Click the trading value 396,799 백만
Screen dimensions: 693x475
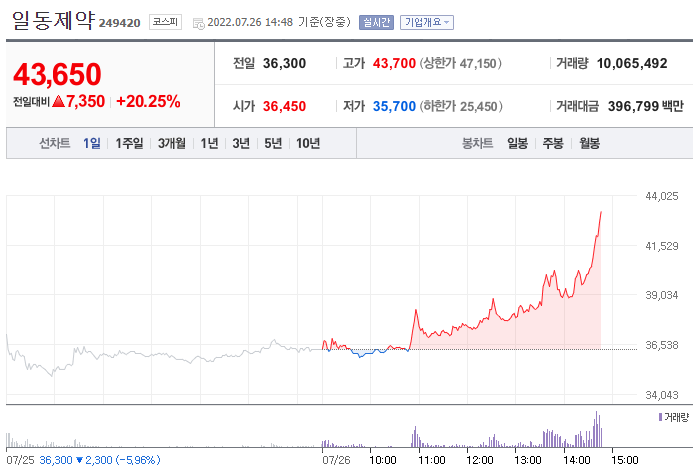click(x=646, y=106)
